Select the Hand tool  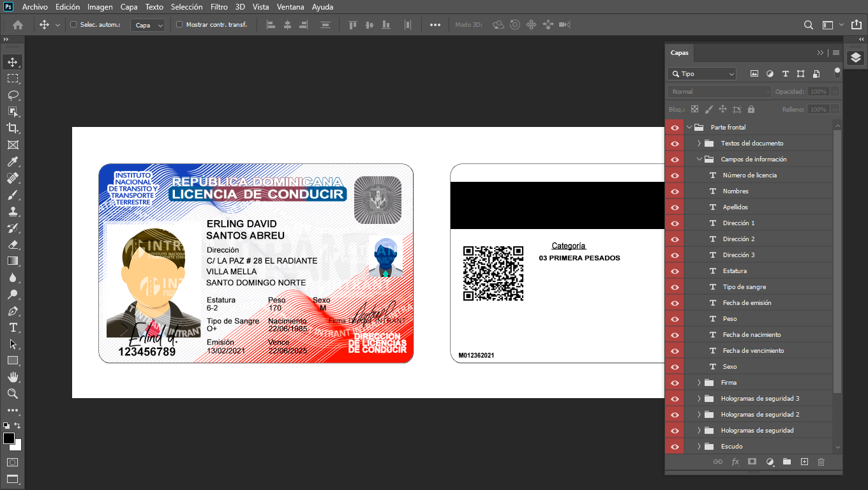point(13,377)
